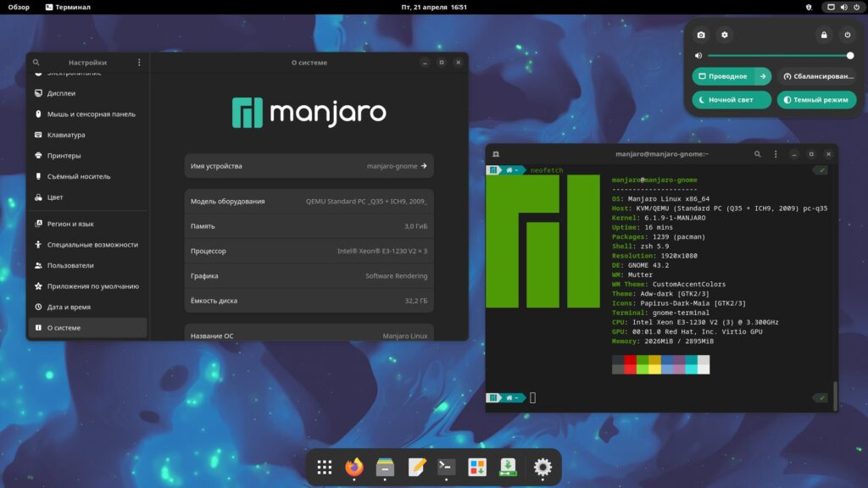Open the power off menu icon

point(848,35)
